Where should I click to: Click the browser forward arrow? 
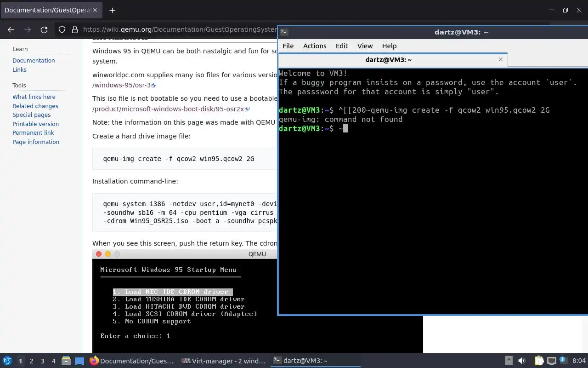pyautogui.click(x=28, y=29)
